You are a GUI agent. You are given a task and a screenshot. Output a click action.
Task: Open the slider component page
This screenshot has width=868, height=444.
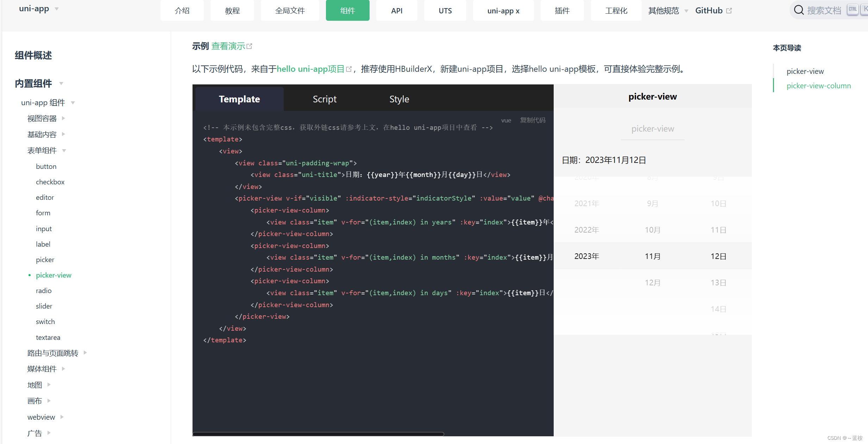[44, 306]
